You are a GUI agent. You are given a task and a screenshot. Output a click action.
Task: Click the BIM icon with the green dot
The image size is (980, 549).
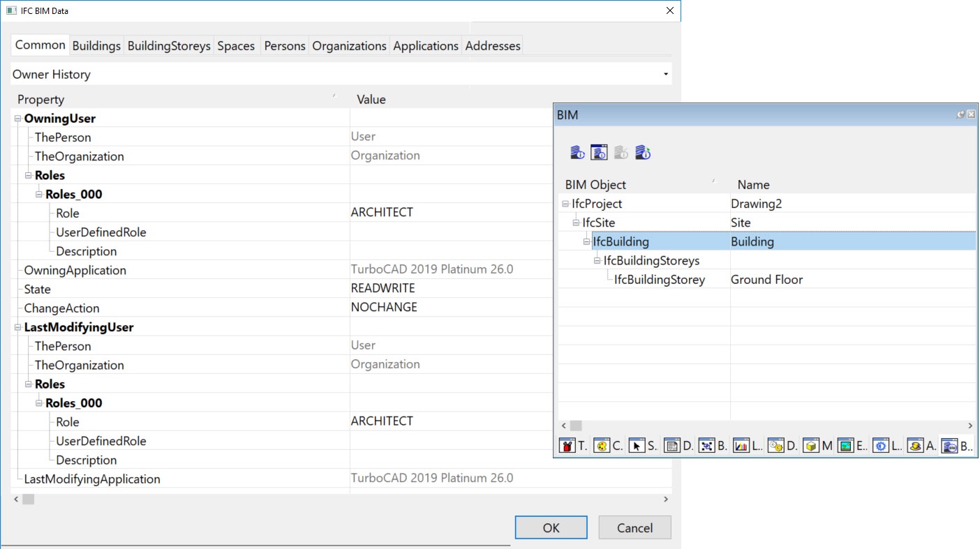click(x=643, y=153)
